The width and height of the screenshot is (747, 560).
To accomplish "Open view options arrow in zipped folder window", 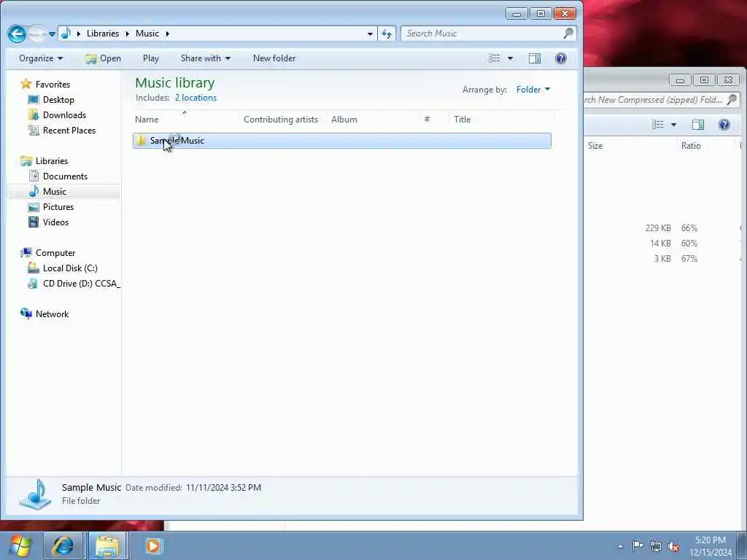I will (673, 125).
